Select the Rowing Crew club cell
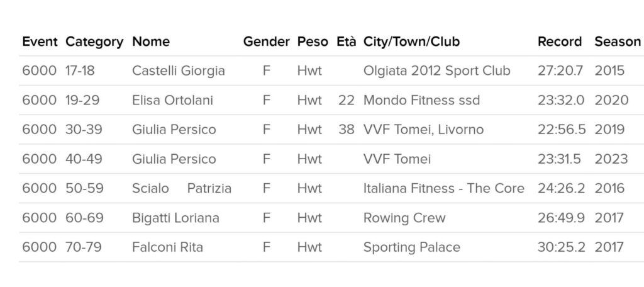 [x=404, y=218]
